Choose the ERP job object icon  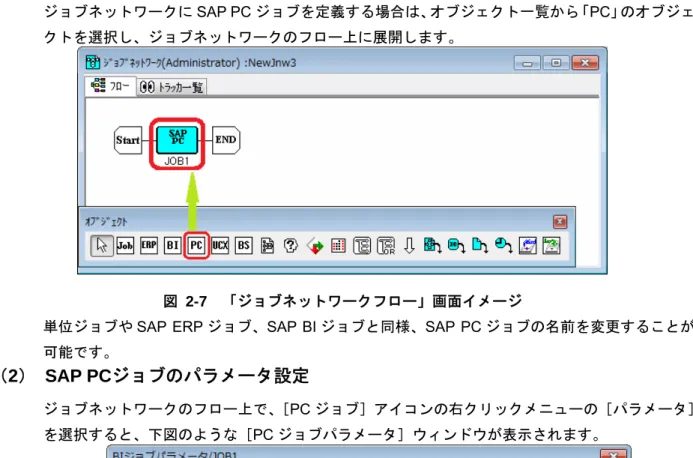148,245
